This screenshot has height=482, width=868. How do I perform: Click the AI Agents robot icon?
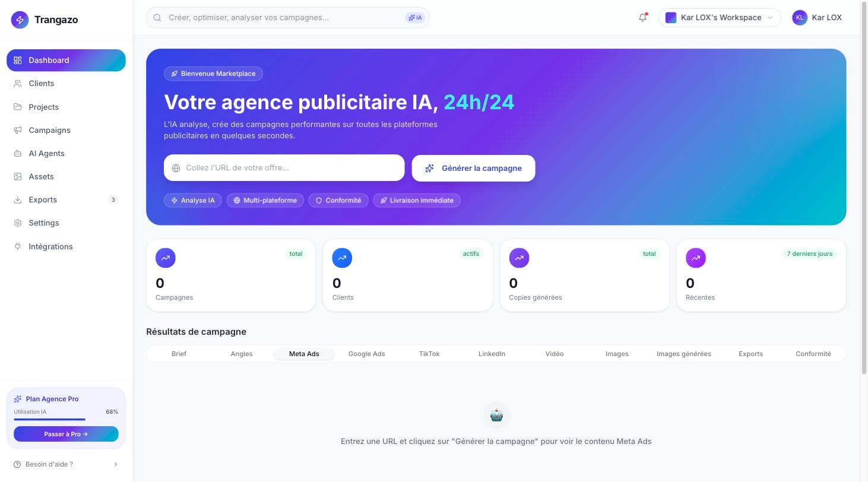coord(18,153)
